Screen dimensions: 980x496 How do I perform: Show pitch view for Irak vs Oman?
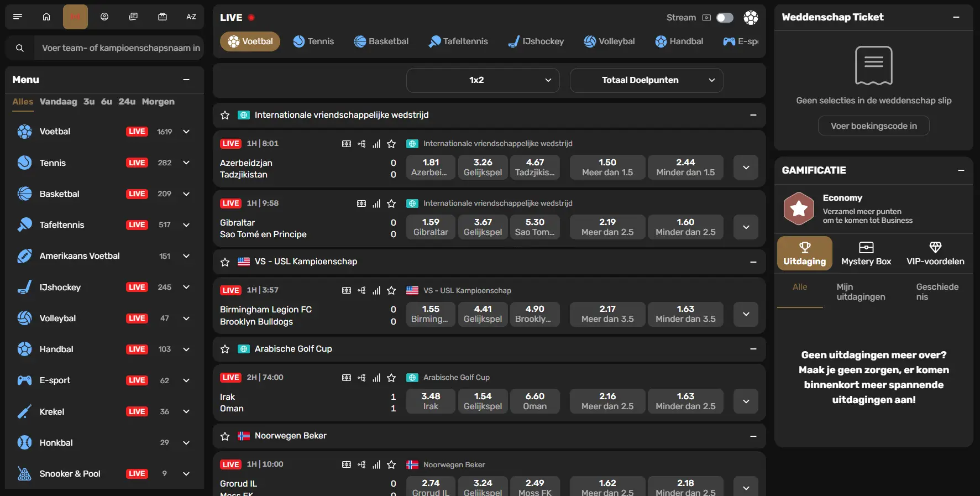pos(347,378)
